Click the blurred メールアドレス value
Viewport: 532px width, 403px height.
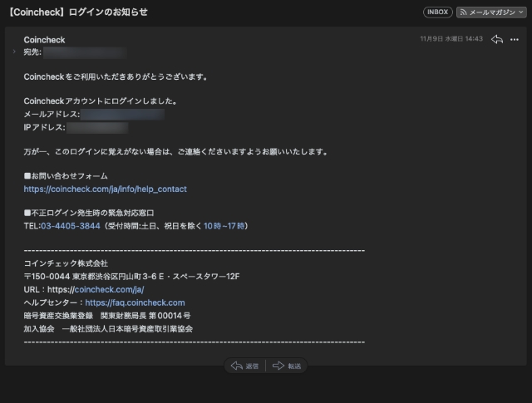(x=122, y=115)
